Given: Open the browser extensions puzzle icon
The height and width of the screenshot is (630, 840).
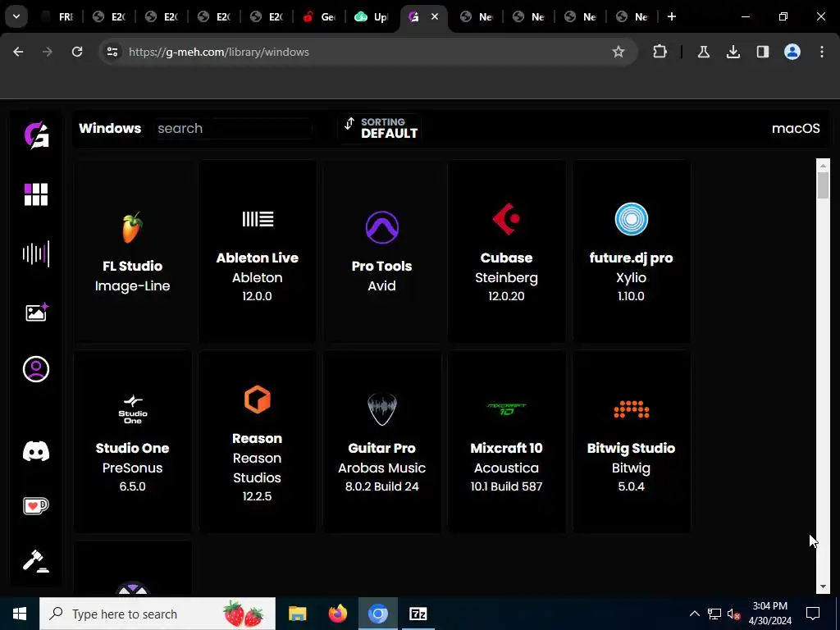Looking at the screenshot, I should 660,52.
